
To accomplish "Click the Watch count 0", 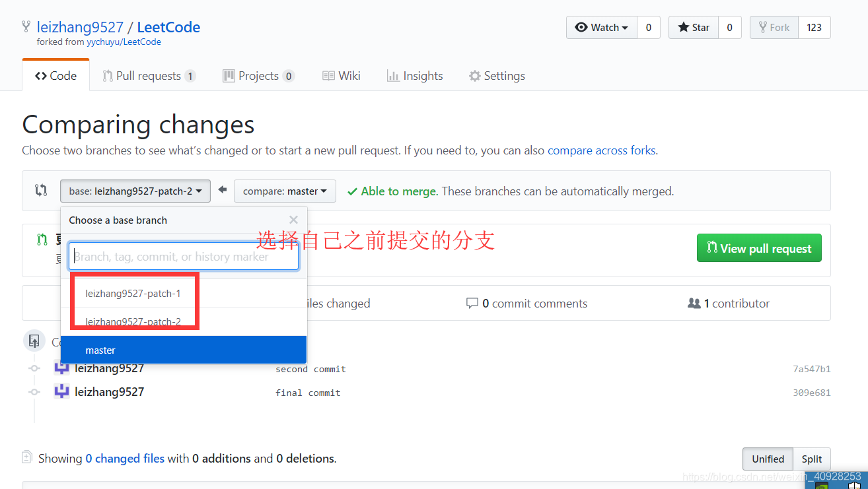I will click(x=649, y=27).
